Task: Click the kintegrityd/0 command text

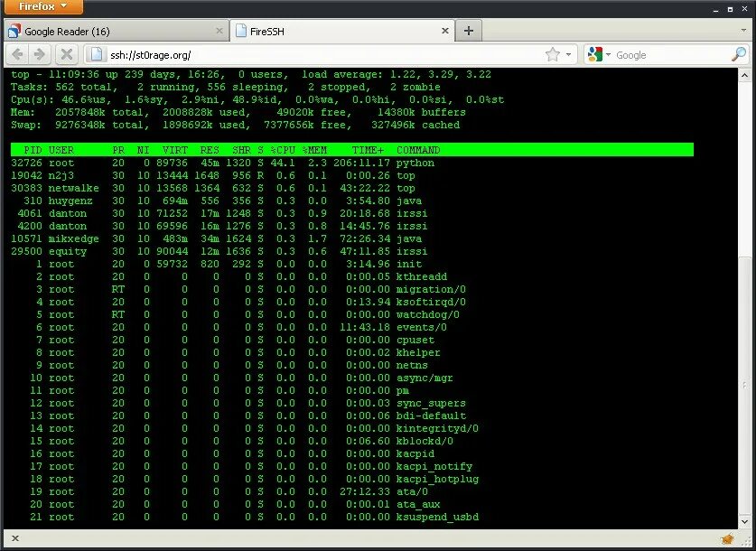Action: point(437,428)
